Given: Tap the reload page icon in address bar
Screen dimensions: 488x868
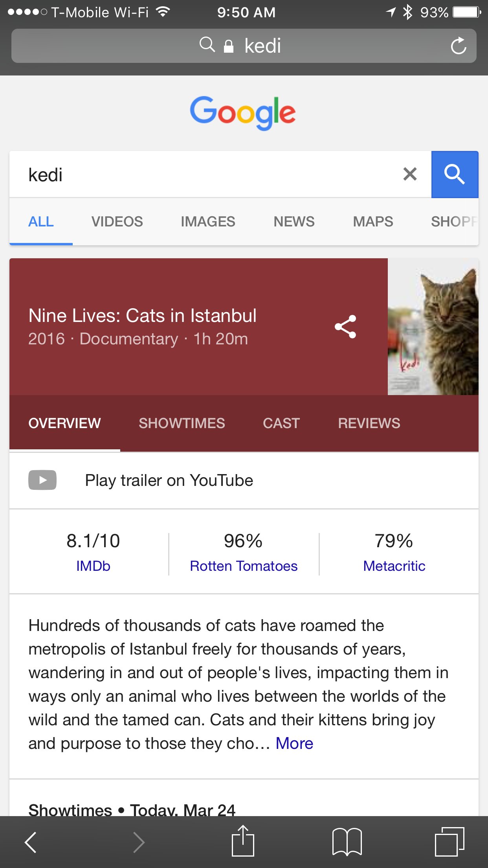Looking at the screenshot, I should pyautogui.click(x=459, y=46).
